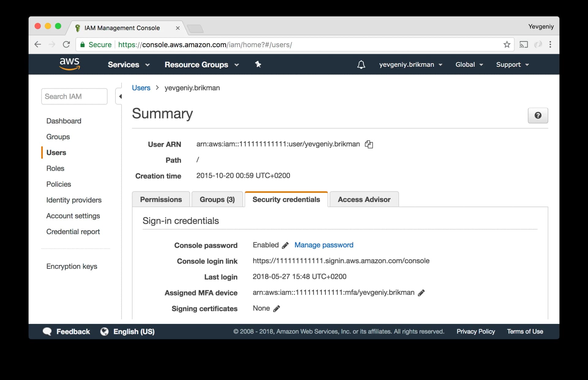Click the creation time value 2015-10-20 00:59
This screenshot has width=588, height=380.
pos(243,176)
